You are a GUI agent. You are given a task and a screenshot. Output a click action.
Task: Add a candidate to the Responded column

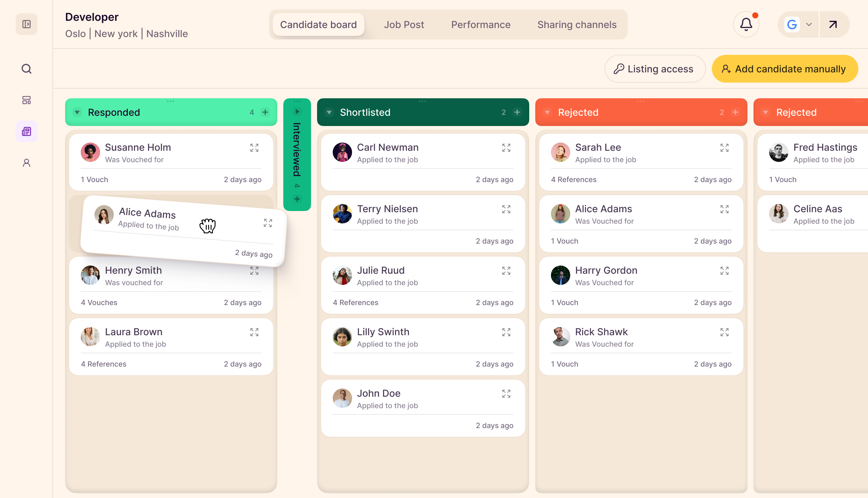point(265,112)
